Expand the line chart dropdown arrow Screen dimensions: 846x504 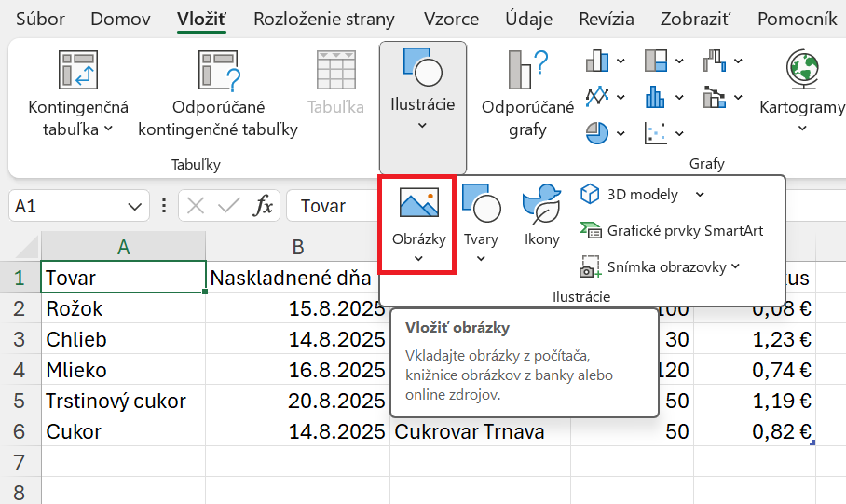point(621,97)
